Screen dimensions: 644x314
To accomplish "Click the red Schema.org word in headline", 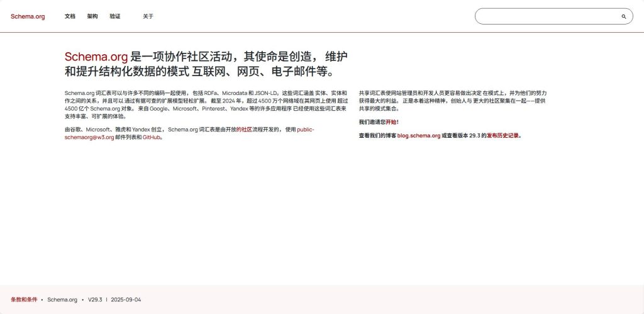I will tap(96, 57).
